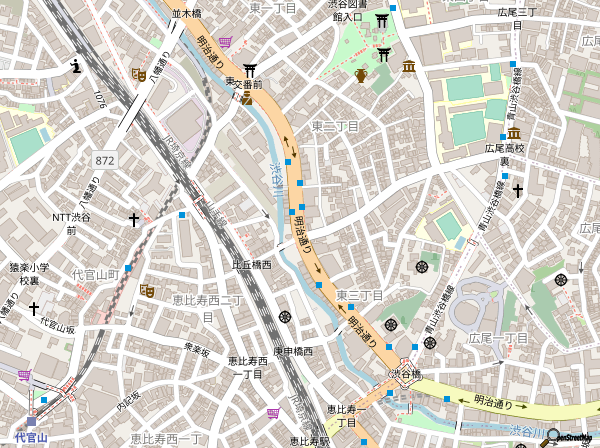
Task: Click the pottery vase icon near the shrine
Action: (x=360, y=75)
